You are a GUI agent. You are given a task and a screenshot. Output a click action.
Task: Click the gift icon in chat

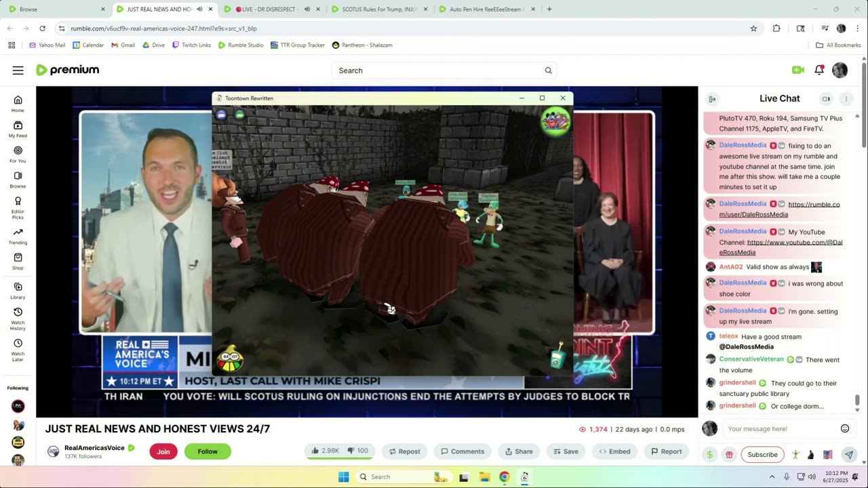(729, 455)
